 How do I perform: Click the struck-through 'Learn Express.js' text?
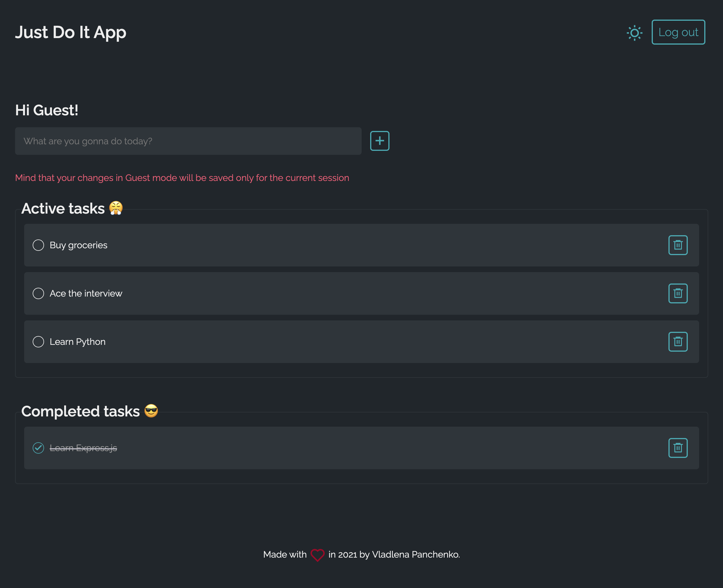83,448
